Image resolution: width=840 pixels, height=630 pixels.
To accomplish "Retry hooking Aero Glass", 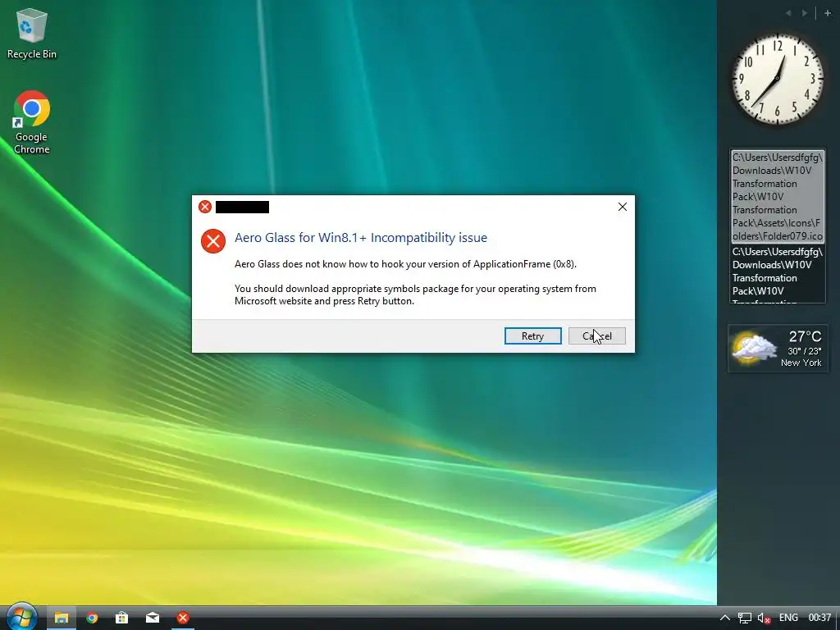I will coord(533,336).
